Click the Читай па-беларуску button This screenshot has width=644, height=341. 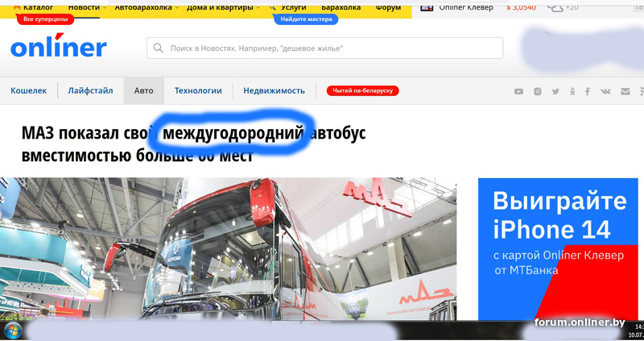[x=362, y=90]
